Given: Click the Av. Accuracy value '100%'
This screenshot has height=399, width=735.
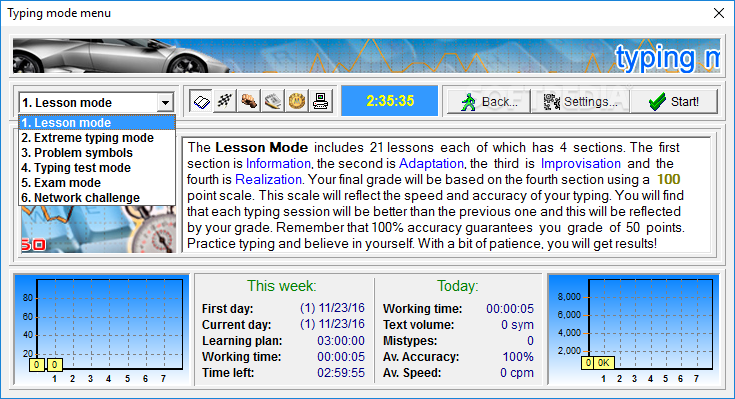Looking at the screenshot, I should point(518,357).
